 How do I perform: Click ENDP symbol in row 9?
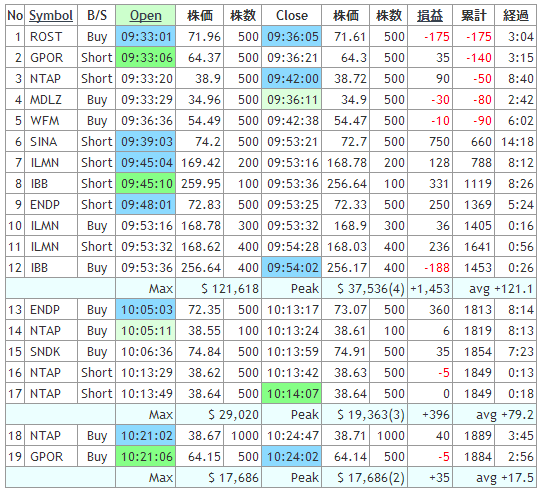(45, 205)
